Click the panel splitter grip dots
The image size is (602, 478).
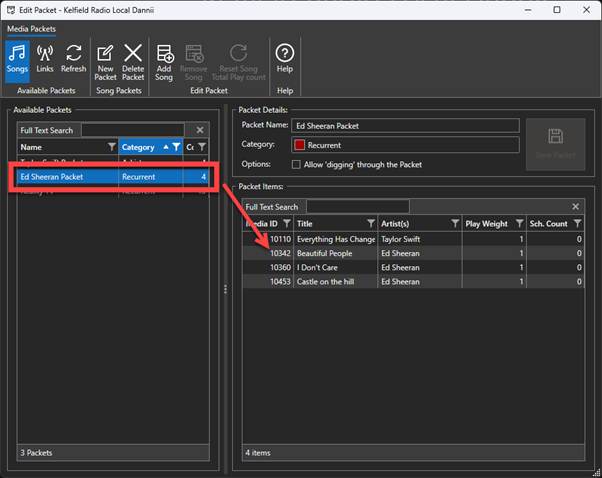coord(225,289)
